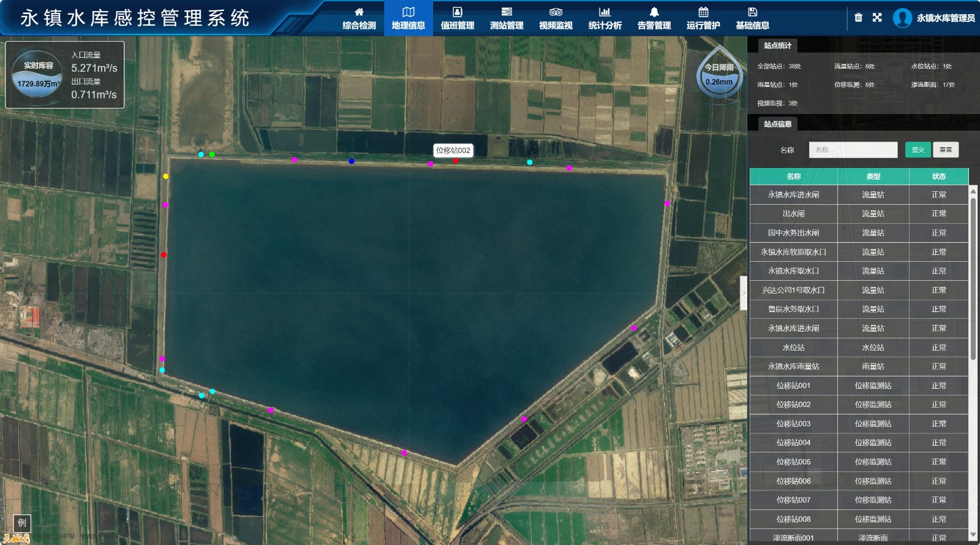
Task: Select the 位移站004 row
Action: 859,443
